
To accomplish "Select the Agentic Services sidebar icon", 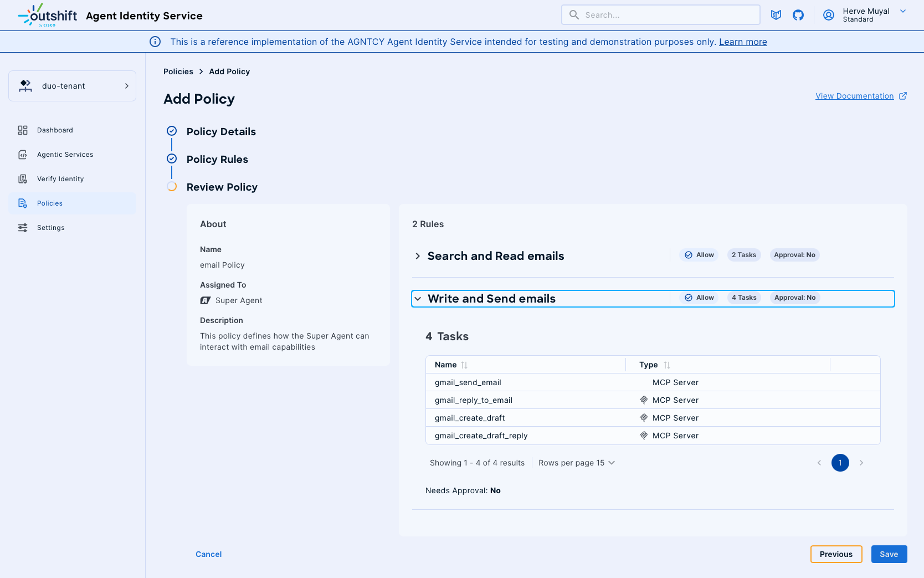I will [x=23, y=154].
